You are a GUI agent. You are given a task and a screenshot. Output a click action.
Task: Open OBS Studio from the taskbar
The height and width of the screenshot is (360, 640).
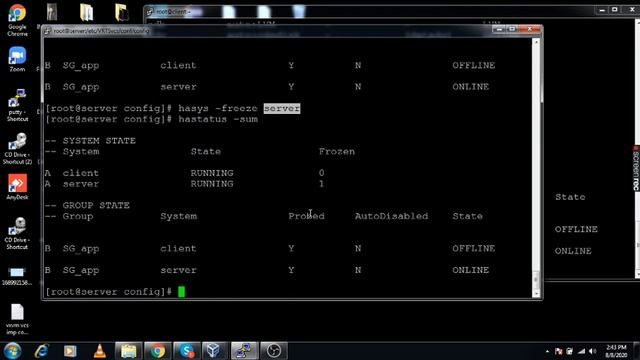[273, 351]
